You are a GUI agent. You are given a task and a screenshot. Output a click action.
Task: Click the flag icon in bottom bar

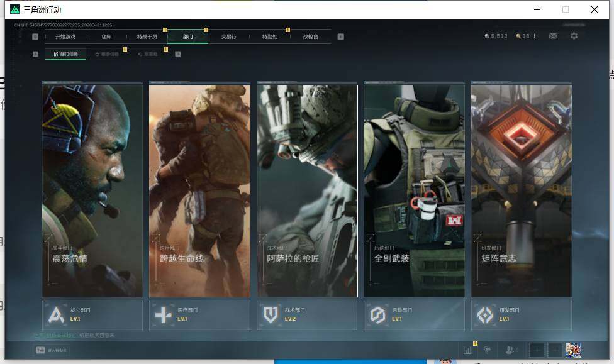pos(487,350)
